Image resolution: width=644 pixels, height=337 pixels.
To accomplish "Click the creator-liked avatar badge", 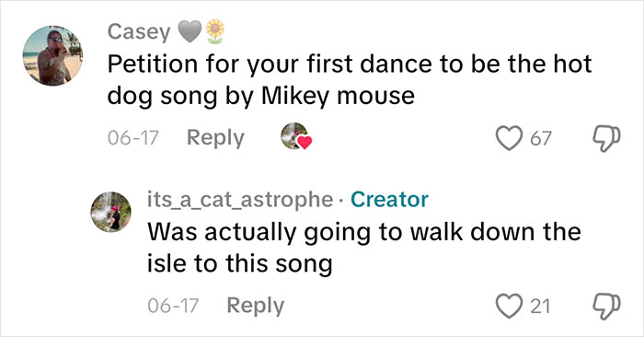I will 296,136.
